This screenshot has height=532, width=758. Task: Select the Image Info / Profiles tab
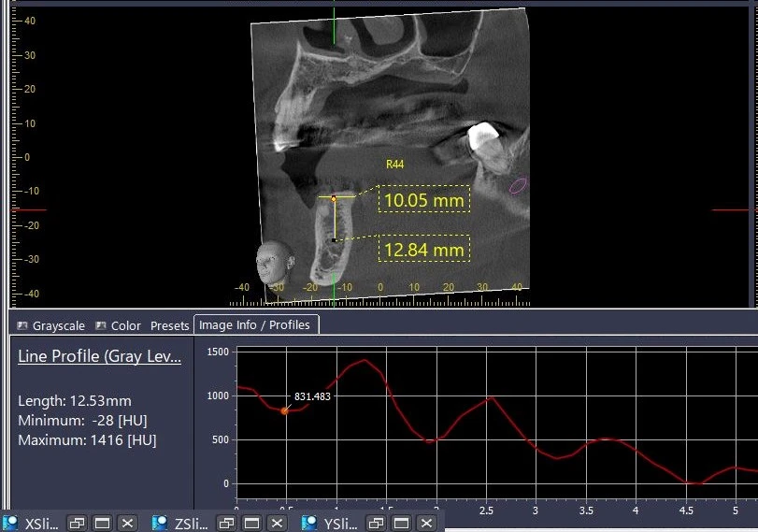pyautogui.click(x=257, y=325)
